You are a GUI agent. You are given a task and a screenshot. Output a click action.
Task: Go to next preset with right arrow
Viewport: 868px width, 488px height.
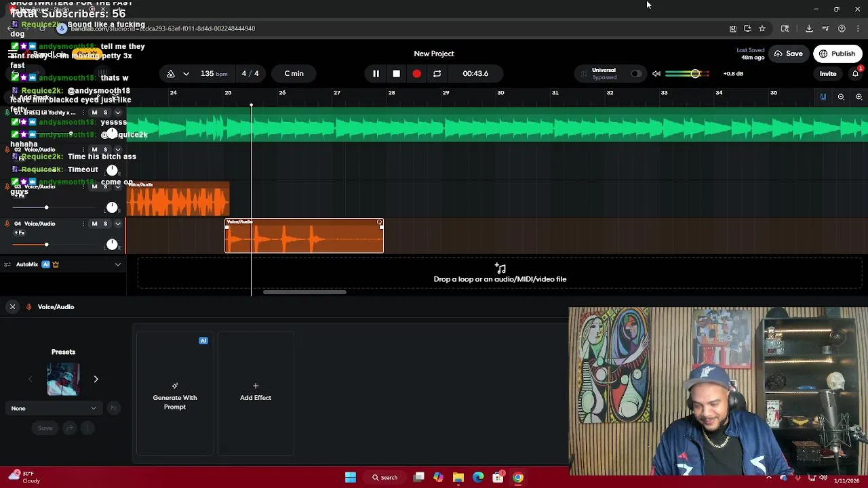point(96,380)
